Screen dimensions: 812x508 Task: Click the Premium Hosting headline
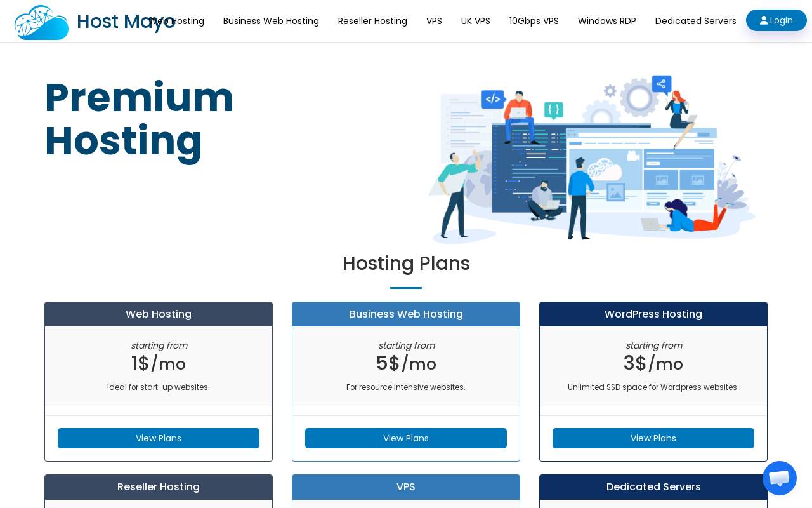(x=139, y=119)
